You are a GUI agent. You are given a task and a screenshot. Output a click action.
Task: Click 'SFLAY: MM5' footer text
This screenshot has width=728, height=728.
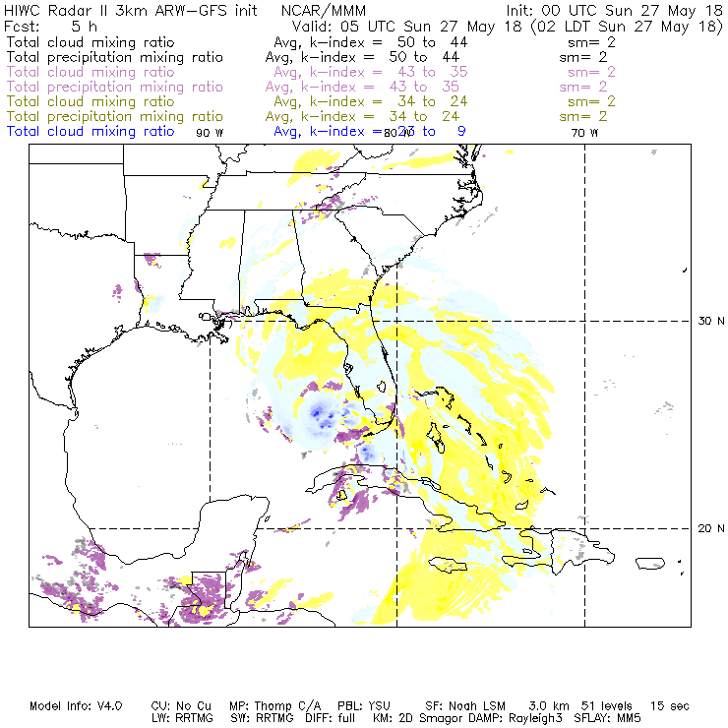tap(607, 718)
